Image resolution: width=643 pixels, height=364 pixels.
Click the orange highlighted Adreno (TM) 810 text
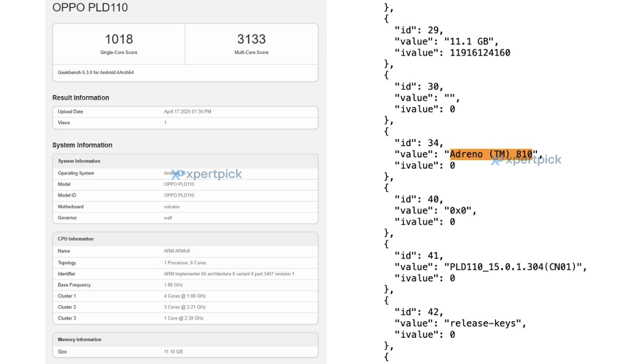pos(491,154)
